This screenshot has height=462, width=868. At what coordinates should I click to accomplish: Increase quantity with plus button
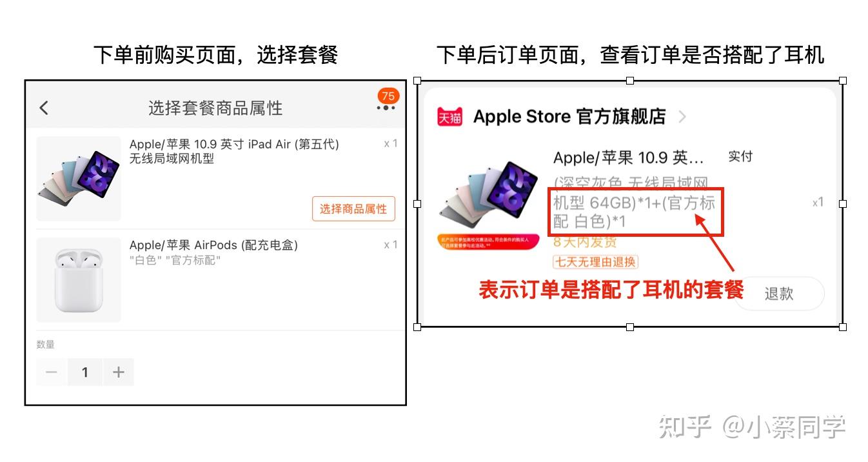118,372
